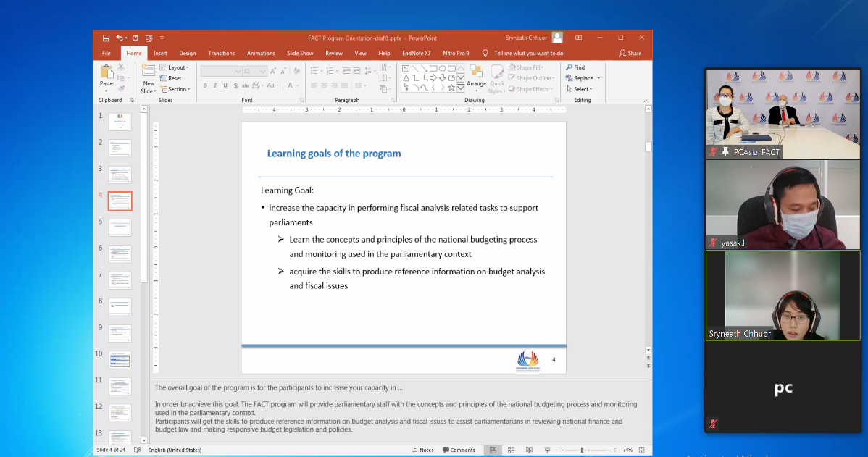Open the Font Color control
The width and height of the screenshot is (868, 457).
(x=292, y=85)
